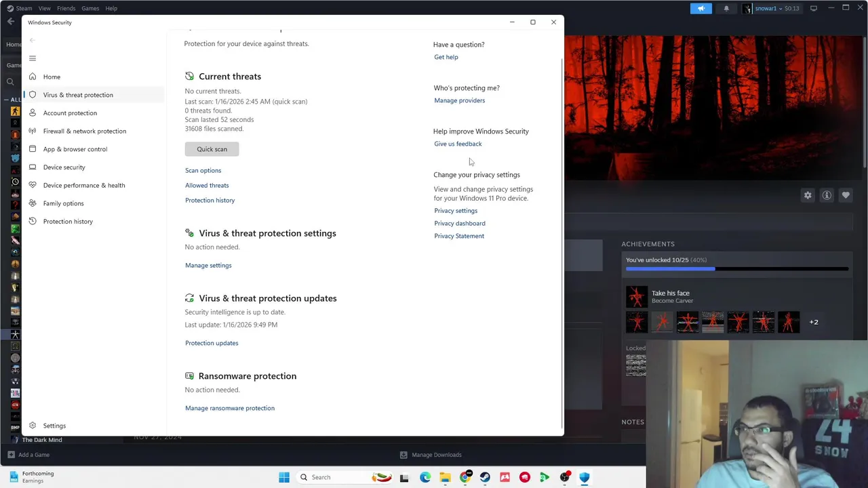The height and width of the screenshot is (488, 868).
Task: Open Privacy settings link
Action: [x=456, y=211]
